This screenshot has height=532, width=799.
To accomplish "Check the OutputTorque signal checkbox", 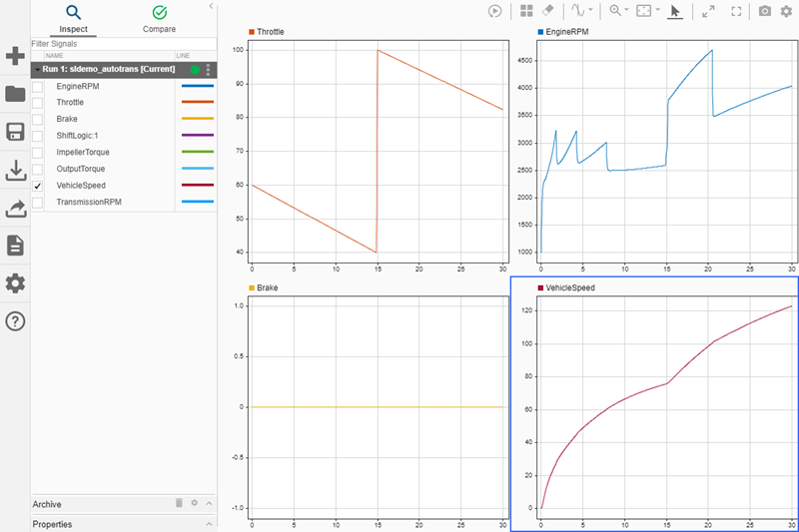I will [38, 169].
